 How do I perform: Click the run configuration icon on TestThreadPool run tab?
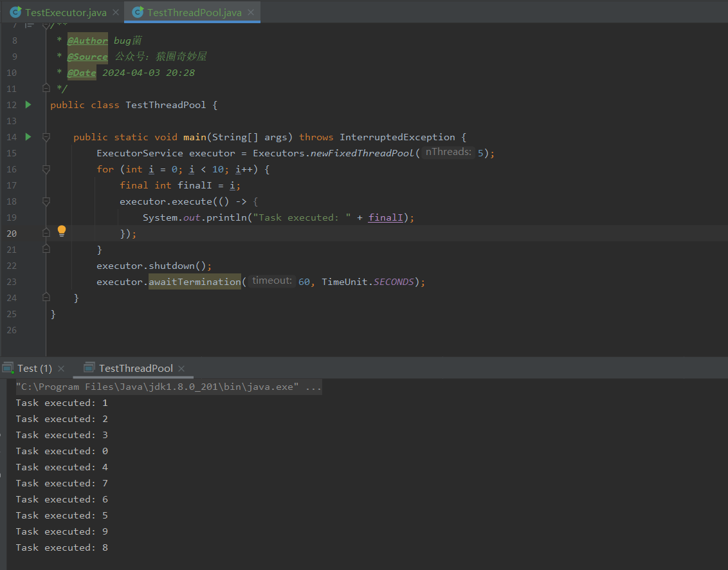89,367
